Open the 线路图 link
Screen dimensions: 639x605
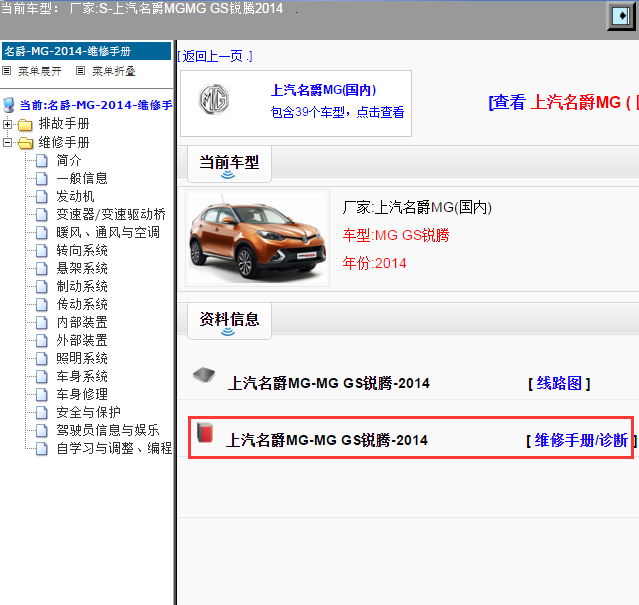point(559,383)
